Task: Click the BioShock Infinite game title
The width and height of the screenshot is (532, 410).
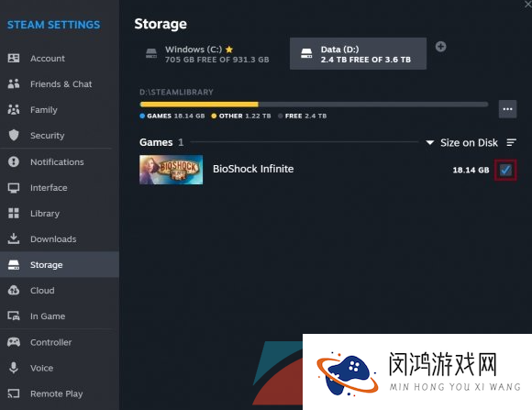Action: pos(253,169)
